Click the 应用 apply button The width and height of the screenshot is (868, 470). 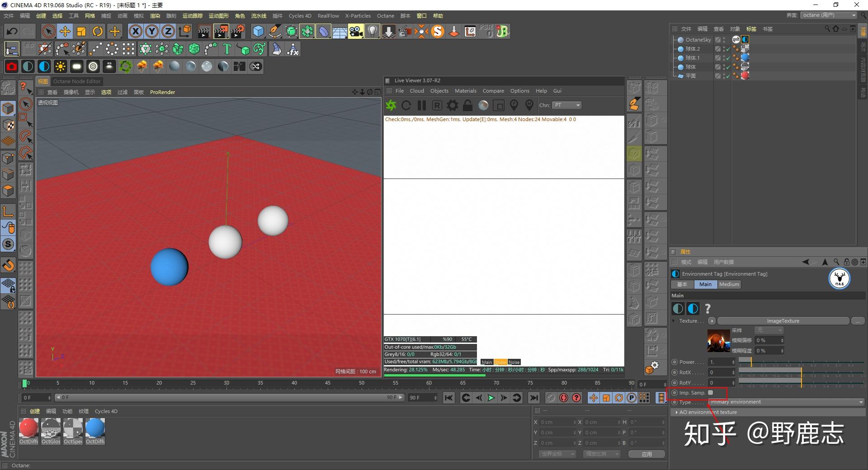tap(646, 454)
